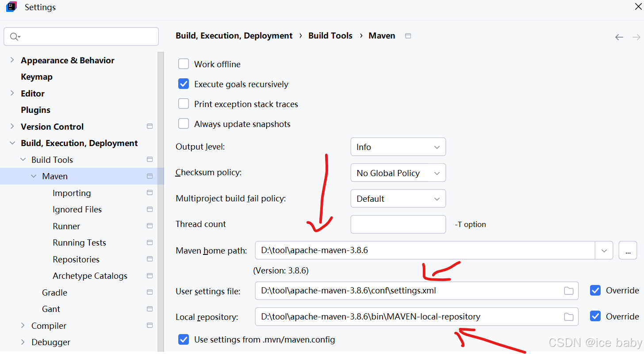
Task: Click project-level icon beside Build Tools
Action: click(x=149, y=160)
